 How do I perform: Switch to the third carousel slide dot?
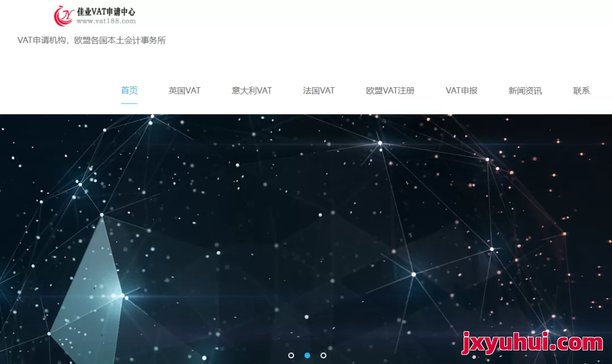click(323, 356)
